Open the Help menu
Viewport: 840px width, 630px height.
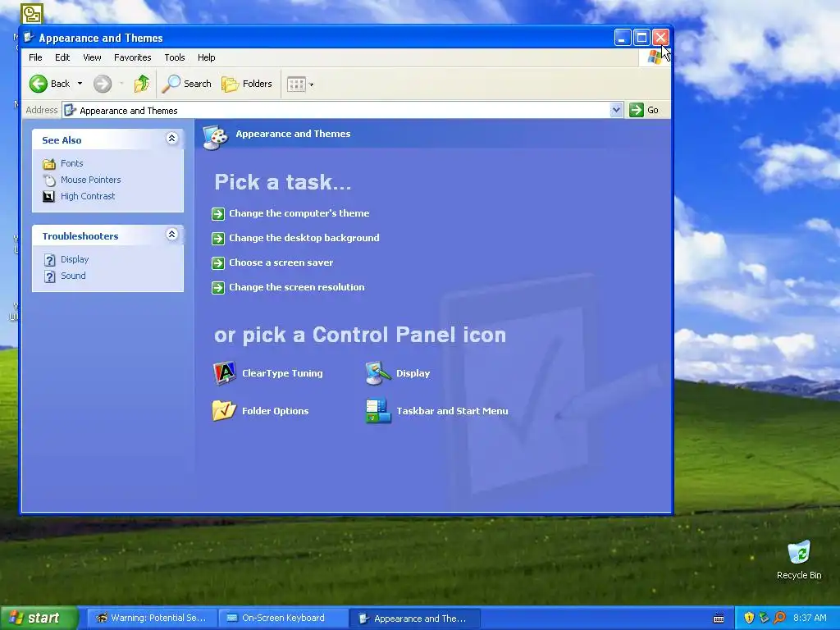(x=206, y=57)
